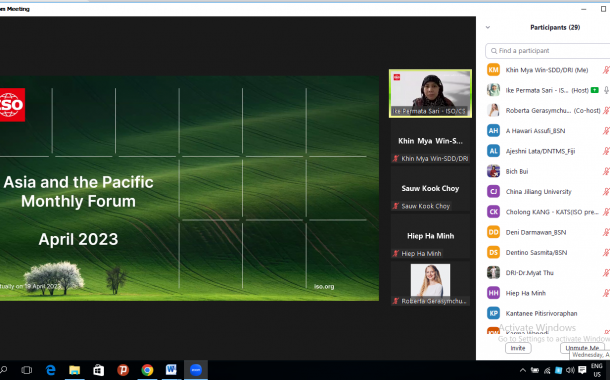Show hidden system tray icons
Screen dimensions: 610x380
pos(522,370)
